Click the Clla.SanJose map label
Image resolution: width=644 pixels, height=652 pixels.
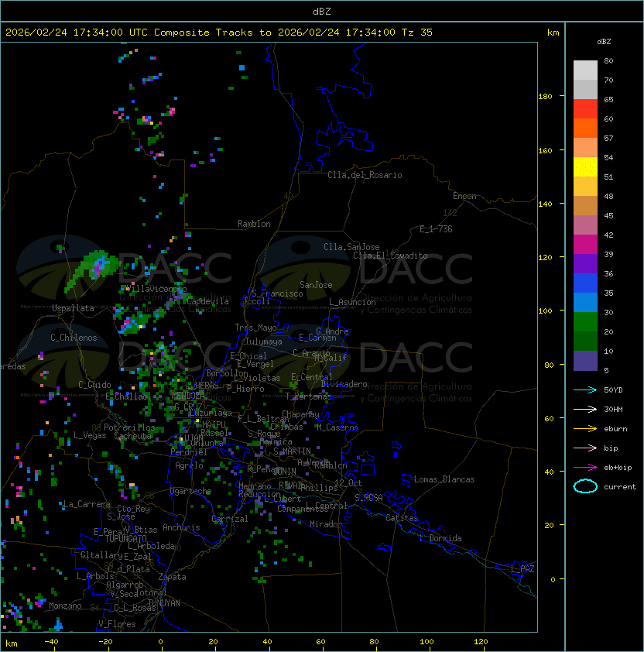click(x=351, y=247)
